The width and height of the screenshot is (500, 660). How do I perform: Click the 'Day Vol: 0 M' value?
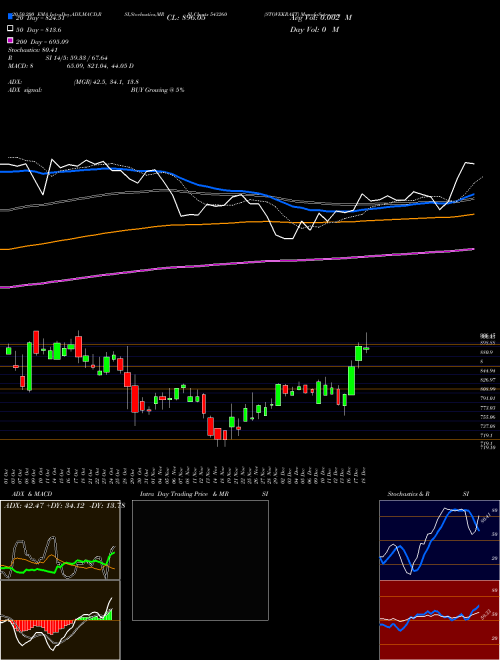[314, 30]
